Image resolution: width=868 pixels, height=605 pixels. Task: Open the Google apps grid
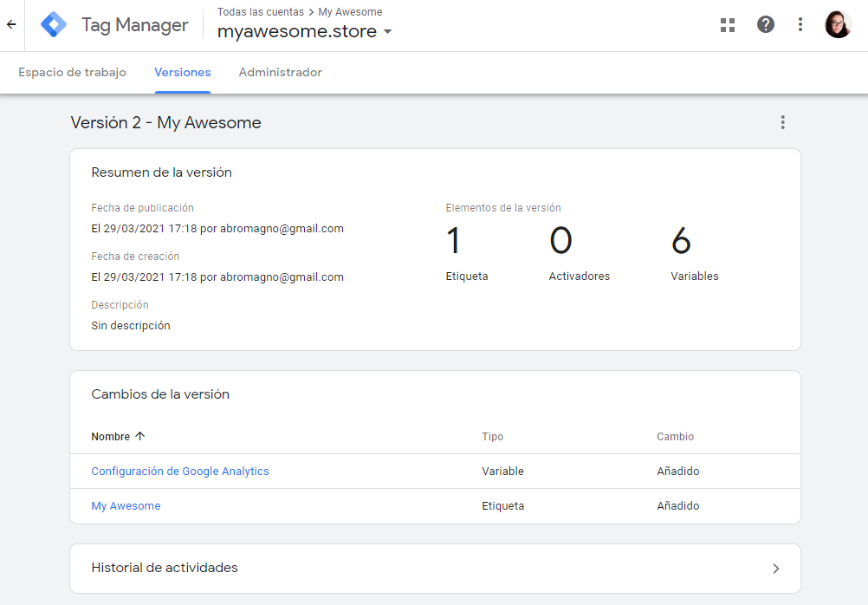tap(728, 25)
